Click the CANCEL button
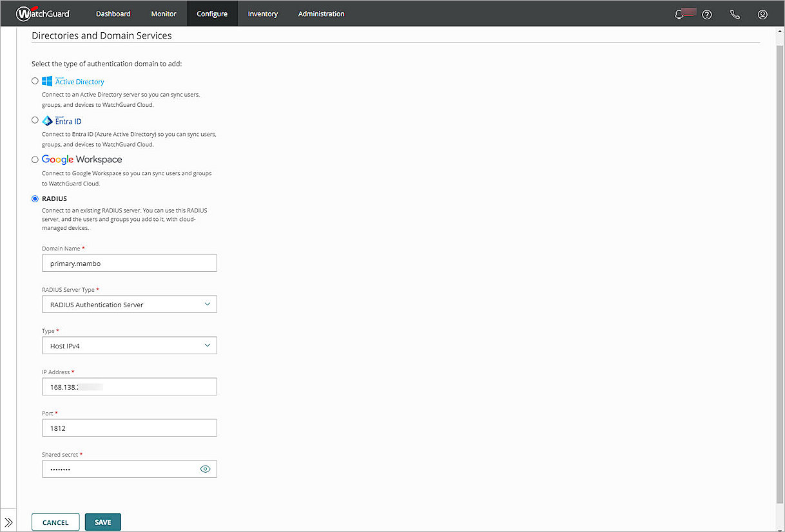The width and height of the screenshot is (785, 532). tap(55, 522)
